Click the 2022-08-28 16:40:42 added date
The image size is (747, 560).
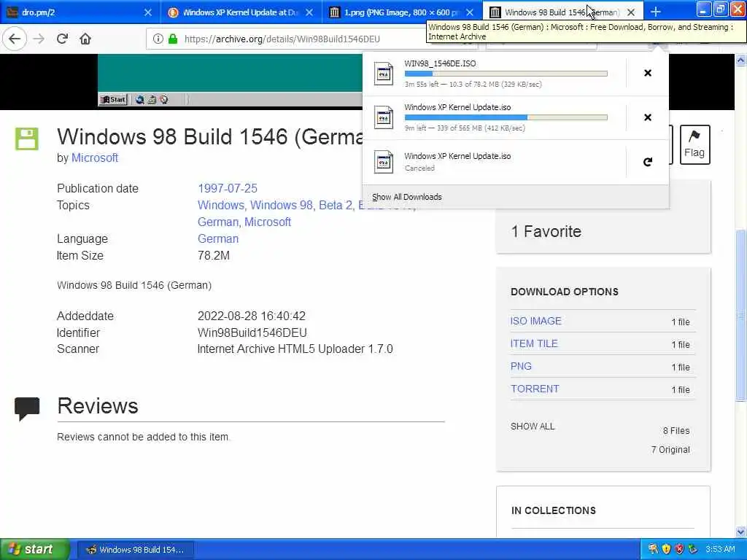pyautogui.click(x=252, y=316)
